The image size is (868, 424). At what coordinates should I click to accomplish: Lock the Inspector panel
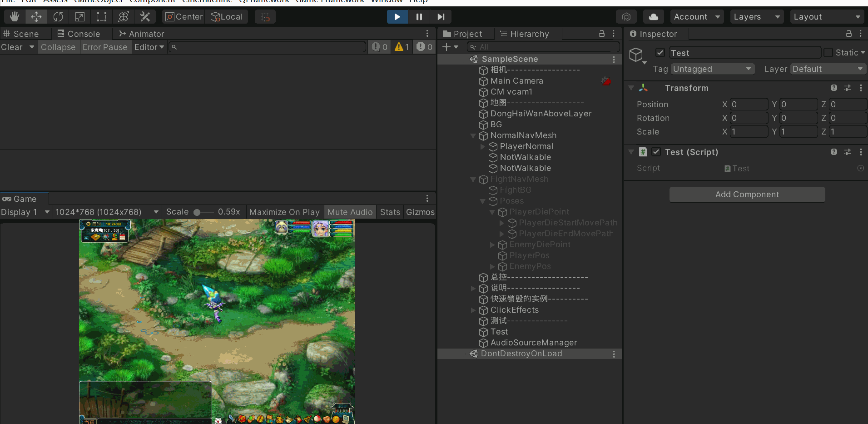click(849, 34)
